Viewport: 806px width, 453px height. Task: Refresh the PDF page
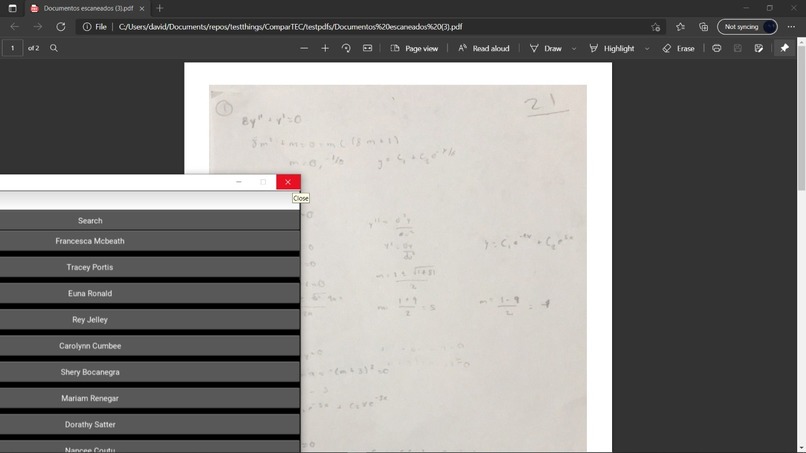click(x=61, y=27)
